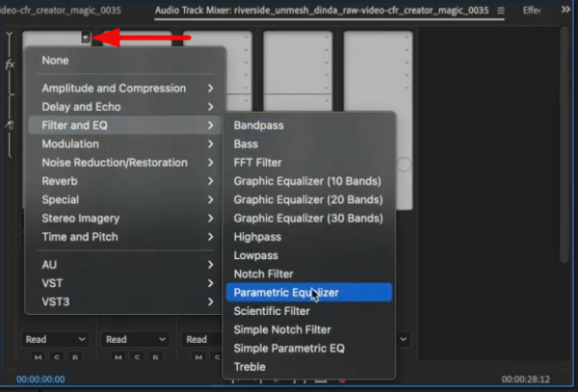Open the Audio Track Mixer panel menu icon
The height and width of the screenshot is (392, 578).
click(501, 11)
